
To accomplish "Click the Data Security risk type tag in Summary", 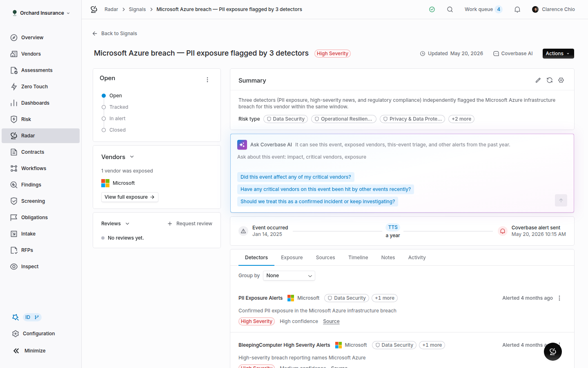I will pyautogui.click(x=285, y=119).
